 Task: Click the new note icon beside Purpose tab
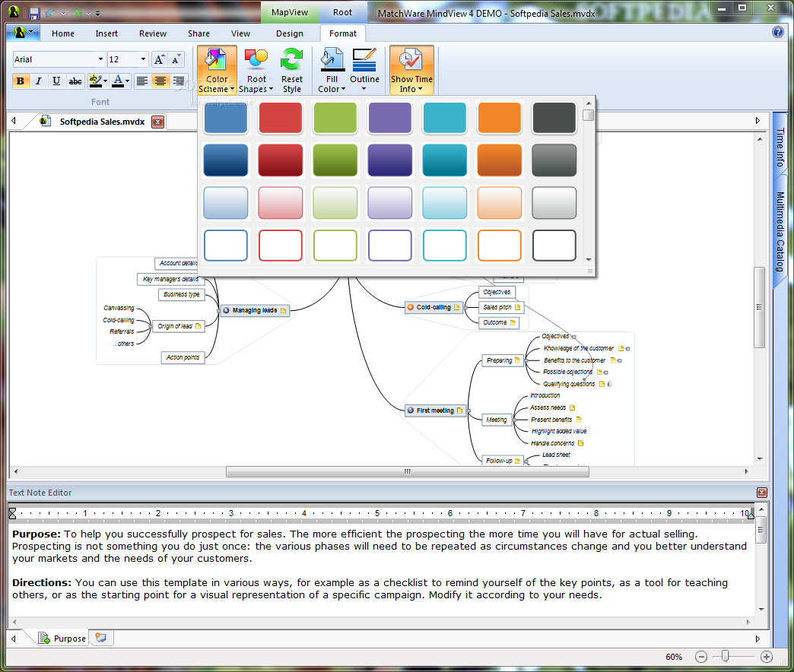click(x=100, y=638)
